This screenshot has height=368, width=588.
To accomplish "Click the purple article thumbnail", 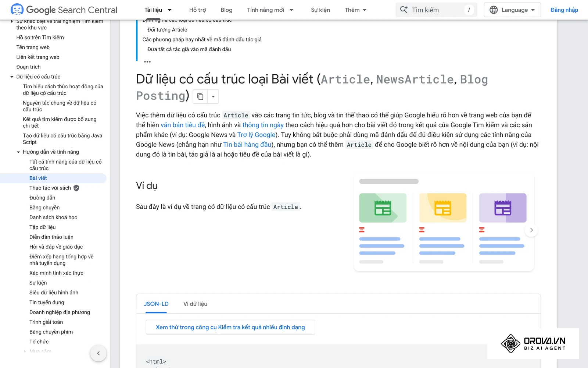I will coord(503,208).
